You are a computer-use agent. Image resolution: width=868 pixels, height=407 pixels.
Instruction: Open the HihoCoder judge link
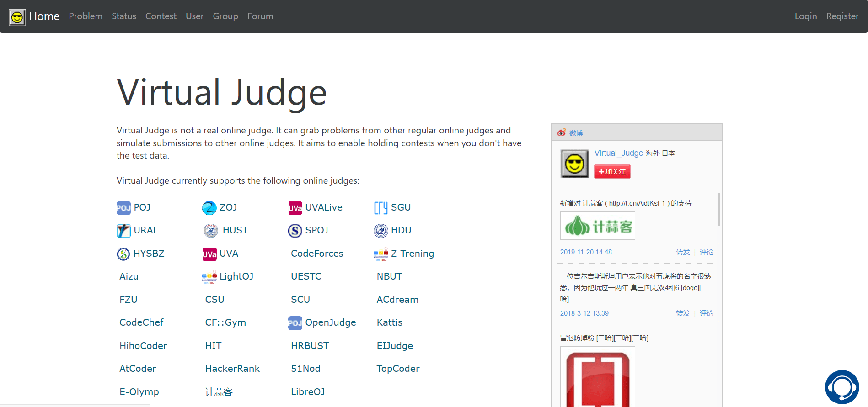point(143,346)
